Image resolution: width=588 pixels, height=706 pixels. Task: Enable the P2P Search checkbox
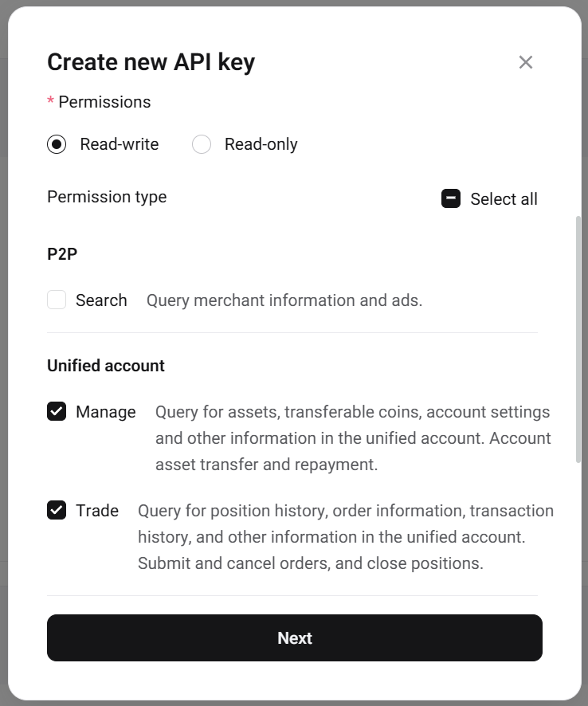tap(57, 300)
